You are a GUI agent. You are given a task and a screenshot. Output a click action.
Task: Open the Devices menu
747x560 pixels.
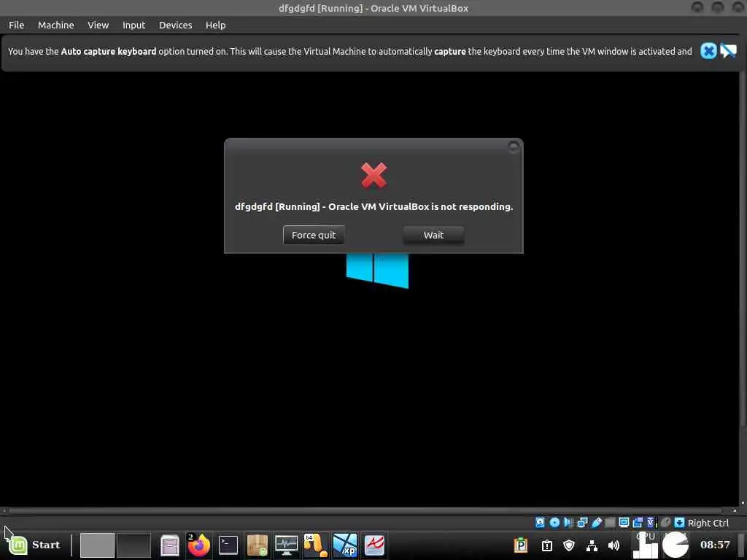coord(175,26)
